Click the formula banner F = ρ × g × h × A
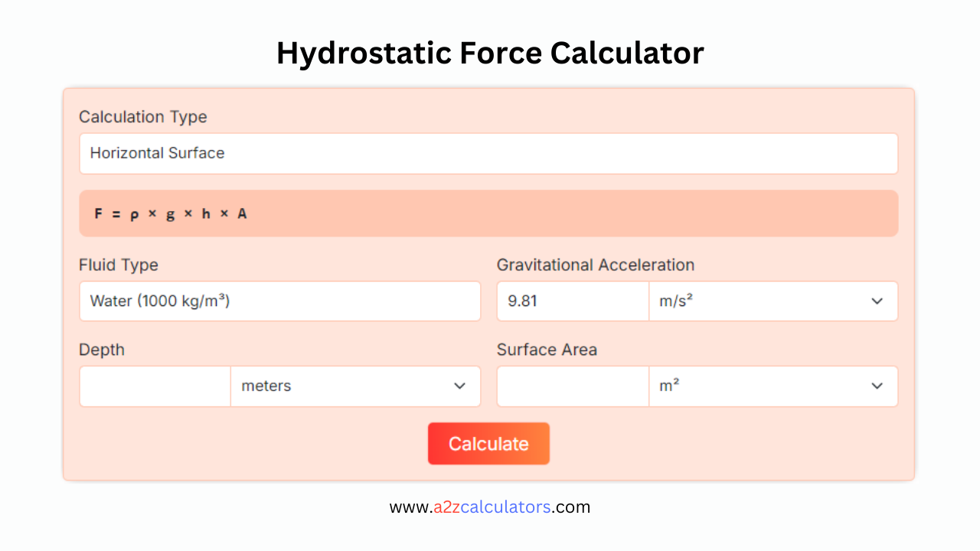Image resolution: width=980 pixels, height=551 pixels. pyautogui.click(x=488, y=213)
